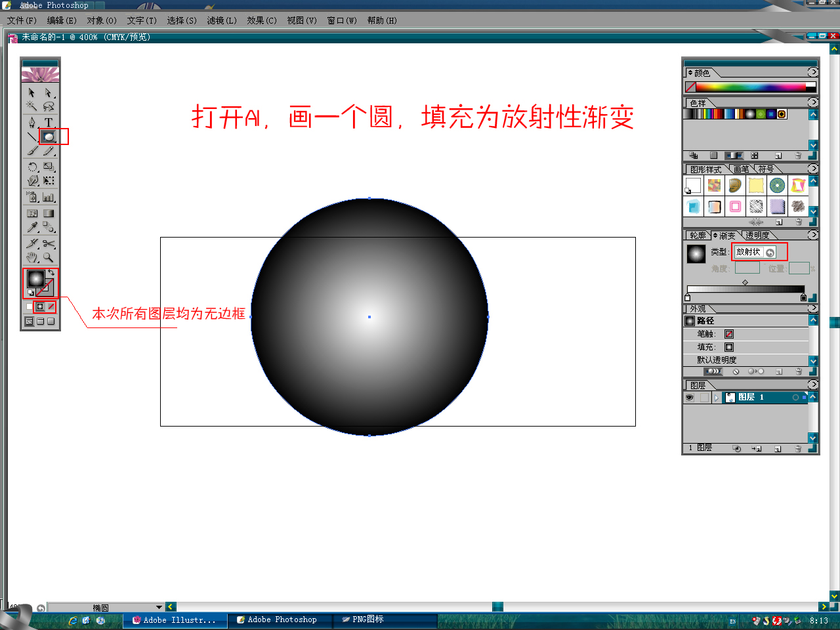The image size is (840, 630).
Task: Toggle visibility eye of 图层 1
Action: click(690, 398)
